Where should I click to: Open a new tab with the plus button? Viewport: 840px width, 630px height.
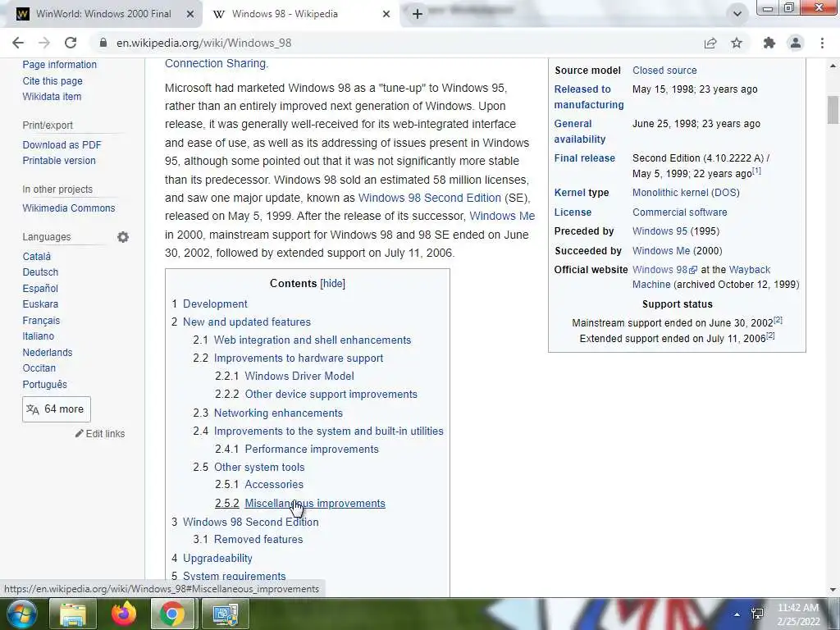tap(418, 14)
